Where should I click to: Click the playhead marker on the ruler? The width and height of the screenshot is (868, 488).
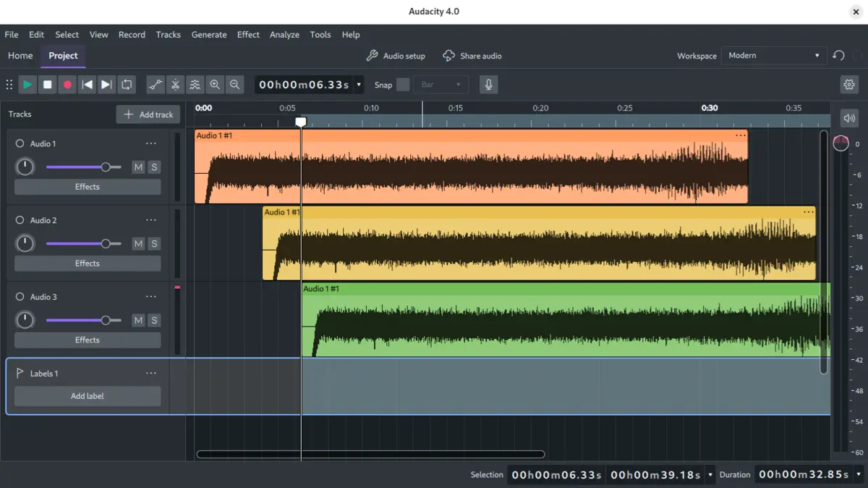(301, 122)
